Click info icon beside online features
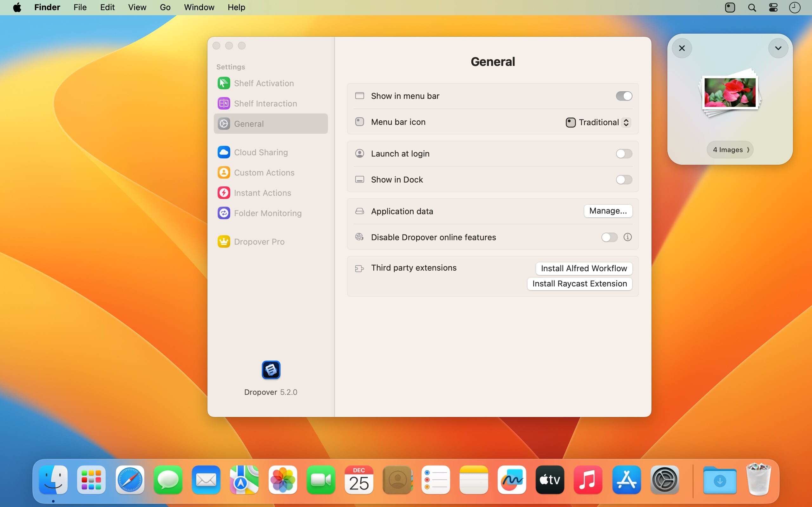 [627, 237]
